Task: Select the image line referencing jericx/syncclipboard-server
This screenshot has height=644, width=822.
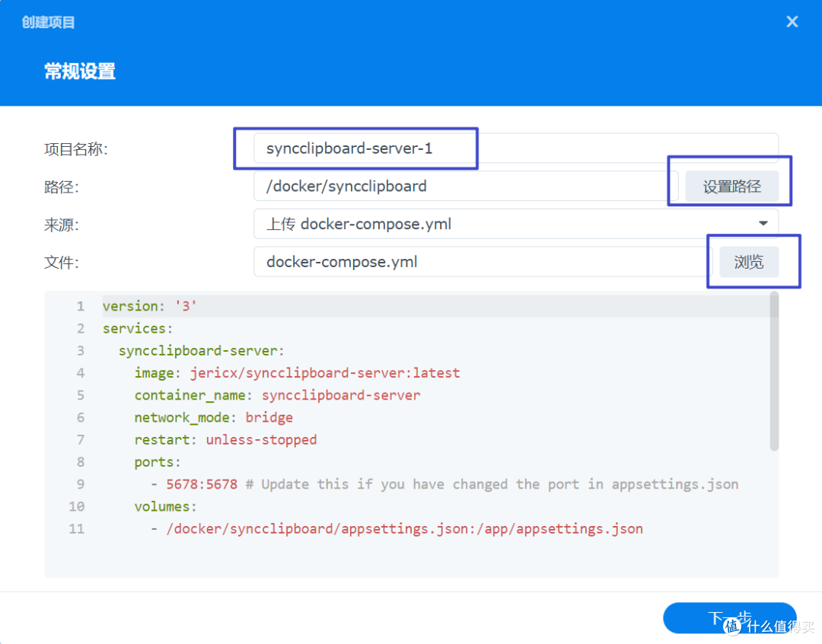Action: (x=297, y=372)
